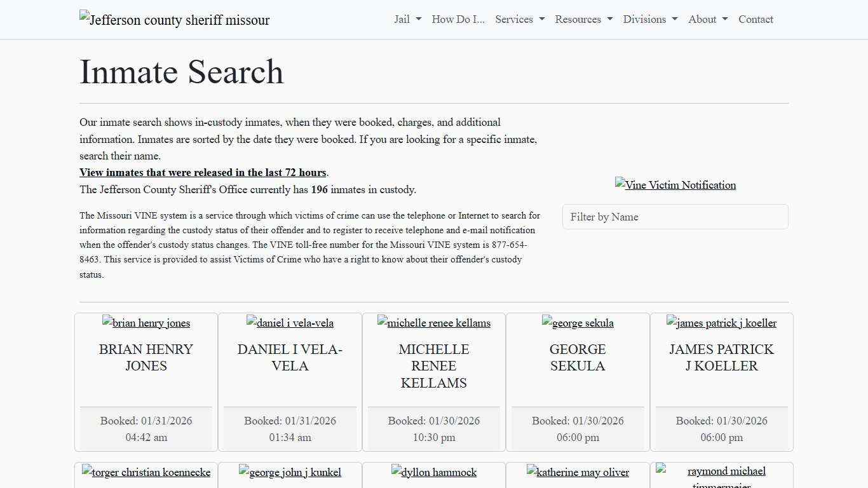868x488 pixels.
Task: Open katherine may oliver's link
Action: (578, 472)
